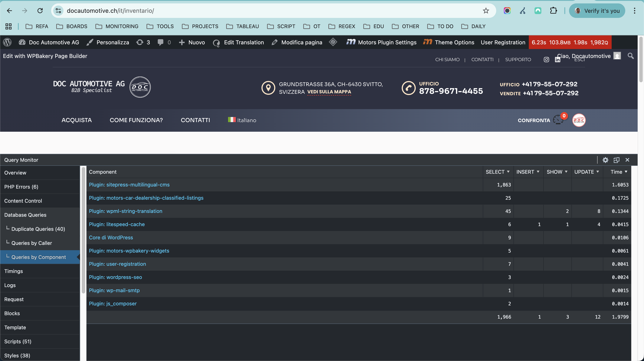
Task: Click the phone handset icon
Action: (x=408, y=88)
